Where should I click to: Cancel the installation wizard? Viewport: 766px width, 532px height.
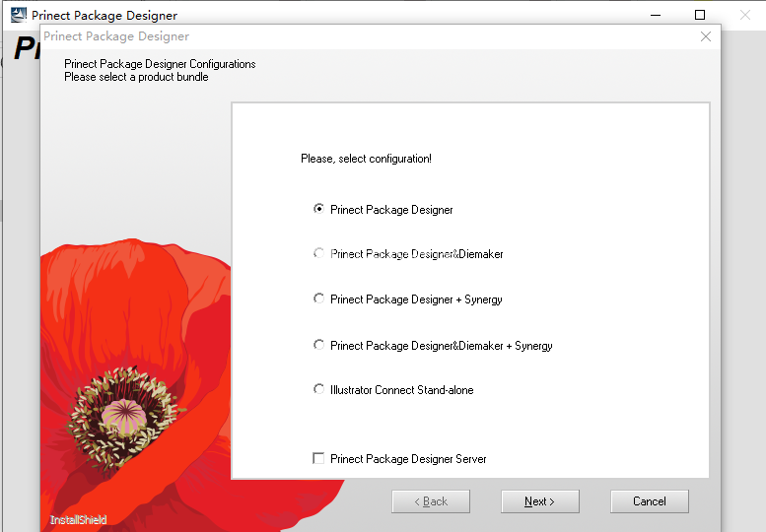pos(649,501)
